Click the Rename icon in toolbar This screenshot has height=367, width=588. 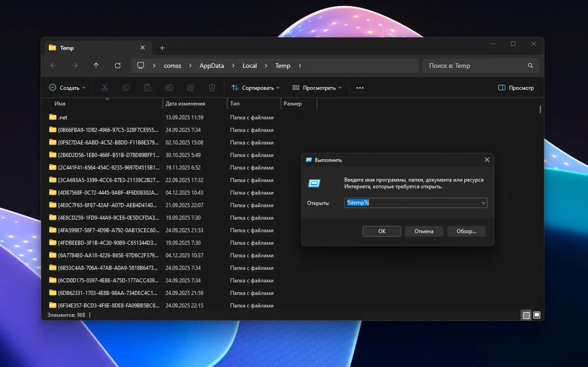pos(169,88)
